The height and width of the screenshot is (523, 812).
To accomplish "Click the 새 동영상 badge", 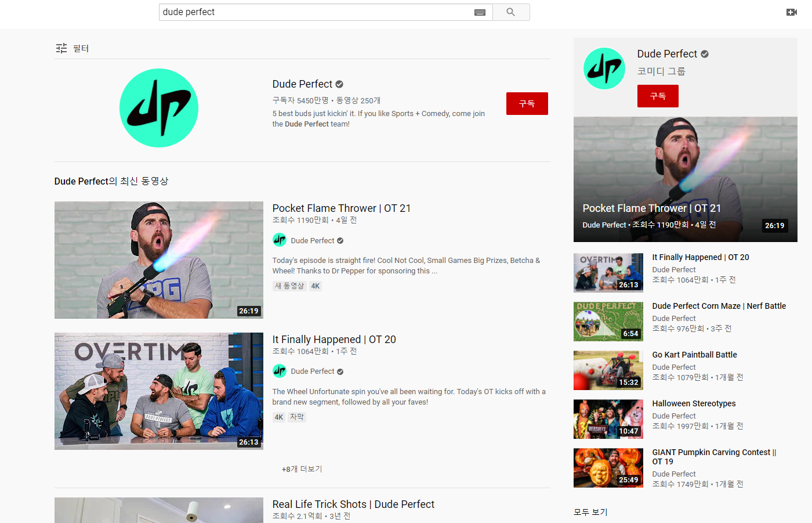I will coord(289,286).
